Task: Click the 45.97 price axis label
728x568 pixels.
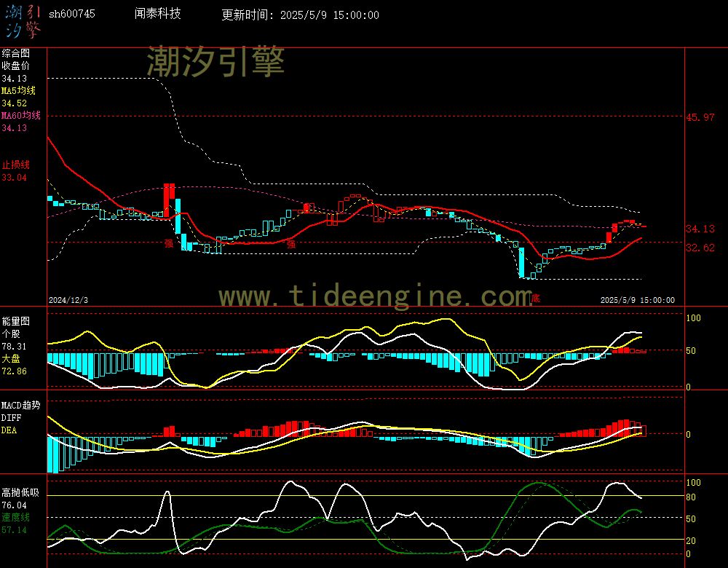Action: [700, 117]
